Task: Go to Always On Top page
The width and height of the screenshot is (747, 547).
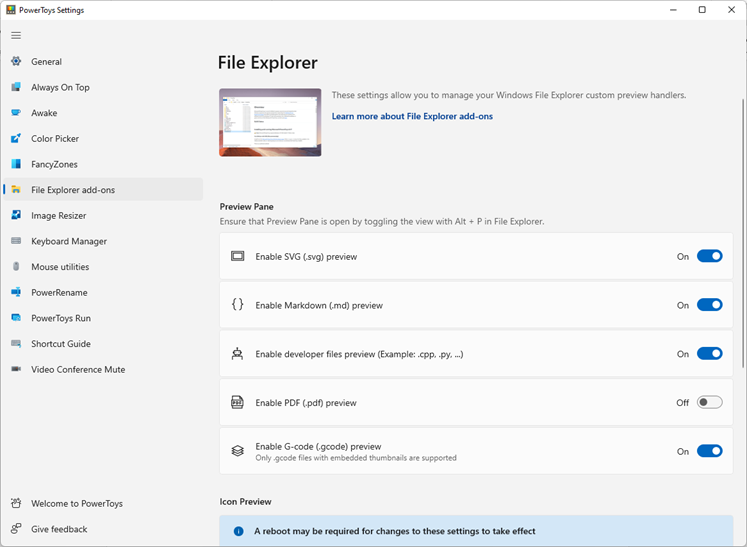Action: click(x=60, y=88)
